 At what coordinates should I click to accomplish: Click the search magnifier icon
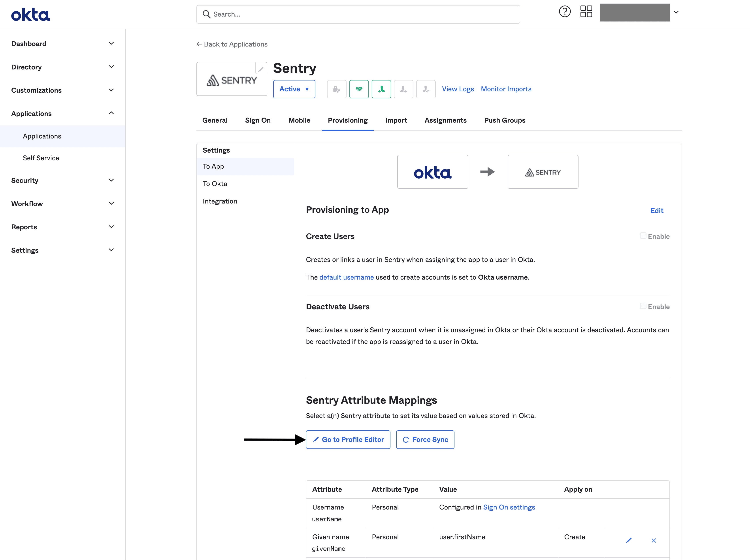point(207,14)
